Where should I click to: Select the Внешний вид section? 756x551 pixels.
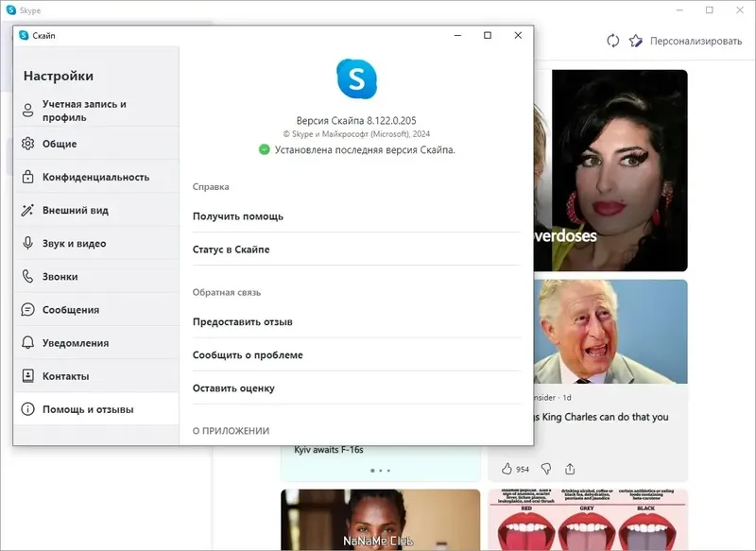pos(96,210)
